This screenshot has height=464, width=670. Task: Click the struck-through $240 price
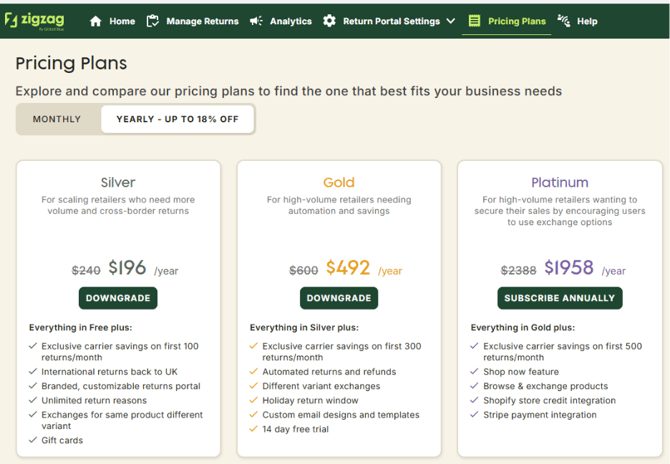pyautogui.click(x=86, y=270)
